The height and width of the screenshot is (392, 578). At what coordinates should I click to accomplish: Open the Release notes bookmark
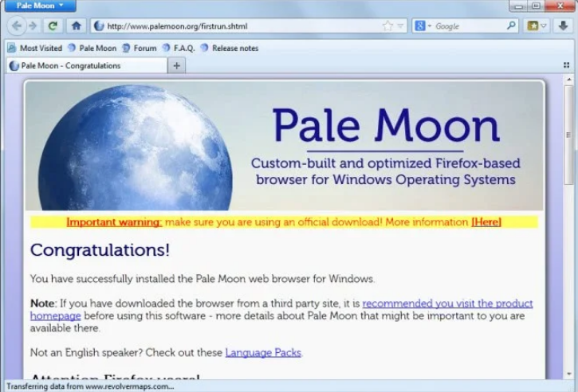(x=230, y=48)
